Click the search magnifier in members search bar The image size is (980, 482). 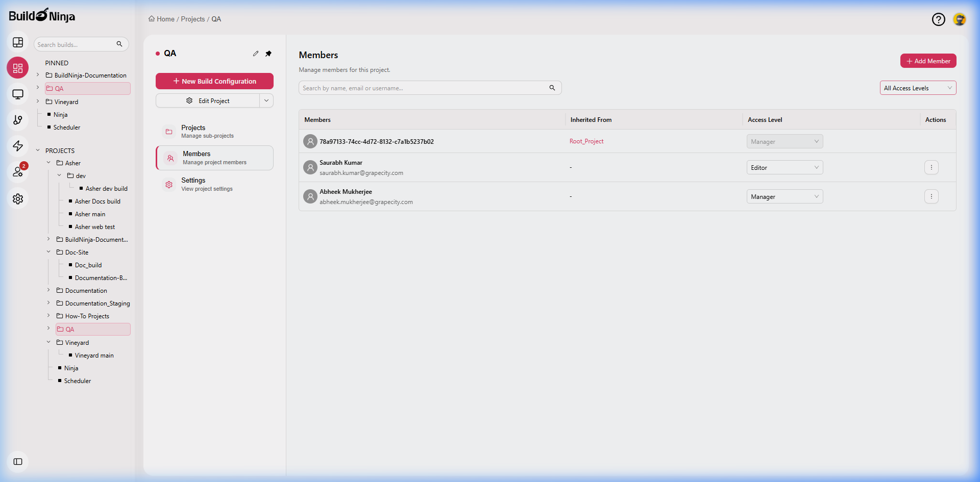point(552,88)
